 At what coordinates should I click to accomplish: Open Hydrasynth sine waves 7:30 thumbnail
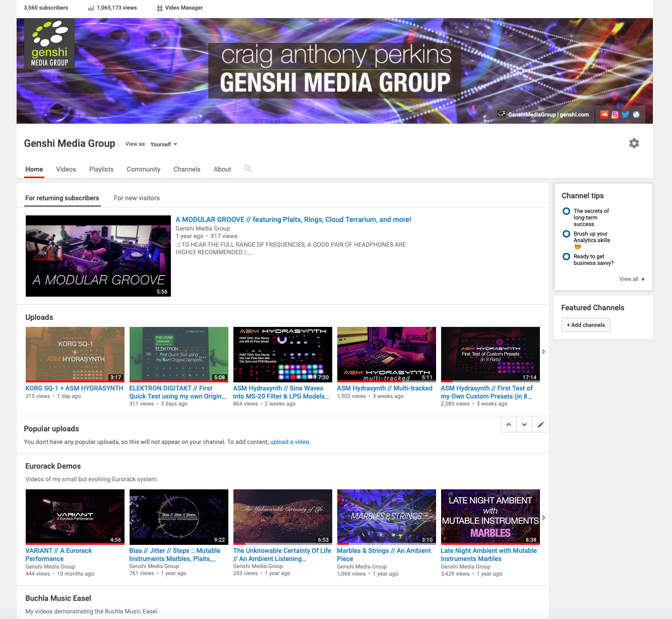(x=283, y=354)
